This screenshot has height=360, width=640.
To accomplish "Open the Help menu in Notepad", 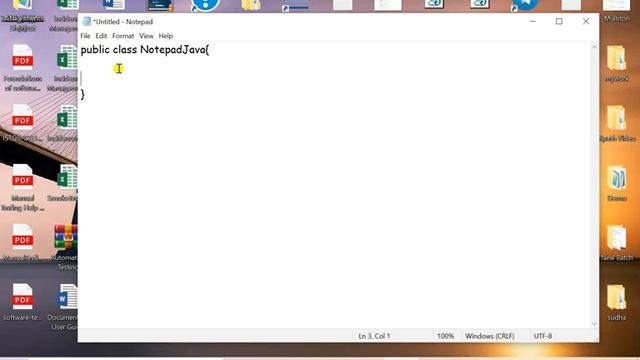I will 165,36.
